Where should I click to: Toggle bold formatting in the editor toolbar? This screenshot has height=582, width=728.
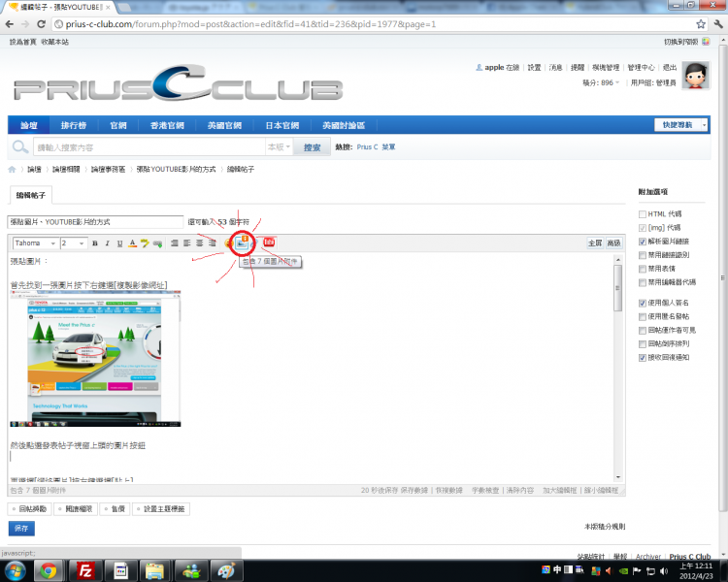(95, 243)
